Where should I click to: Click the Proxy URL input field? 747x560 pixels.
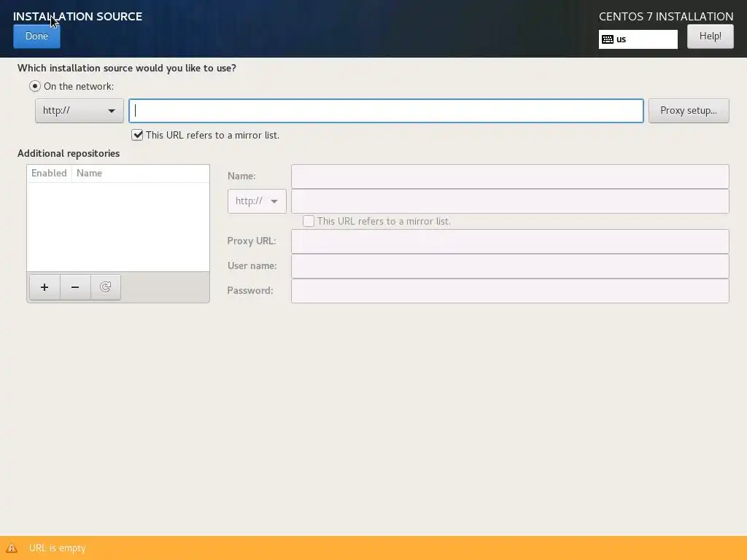(510, 241)
